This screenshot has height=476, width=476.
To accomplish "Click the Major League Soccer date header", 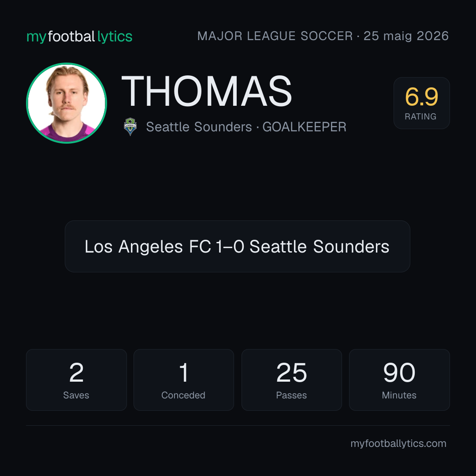I will click(323, 36).
